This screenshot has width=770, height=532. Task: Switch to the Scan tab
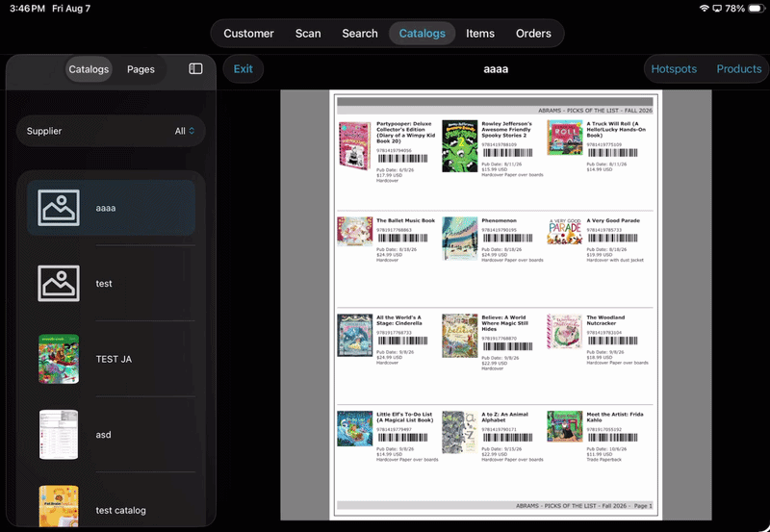308,34
